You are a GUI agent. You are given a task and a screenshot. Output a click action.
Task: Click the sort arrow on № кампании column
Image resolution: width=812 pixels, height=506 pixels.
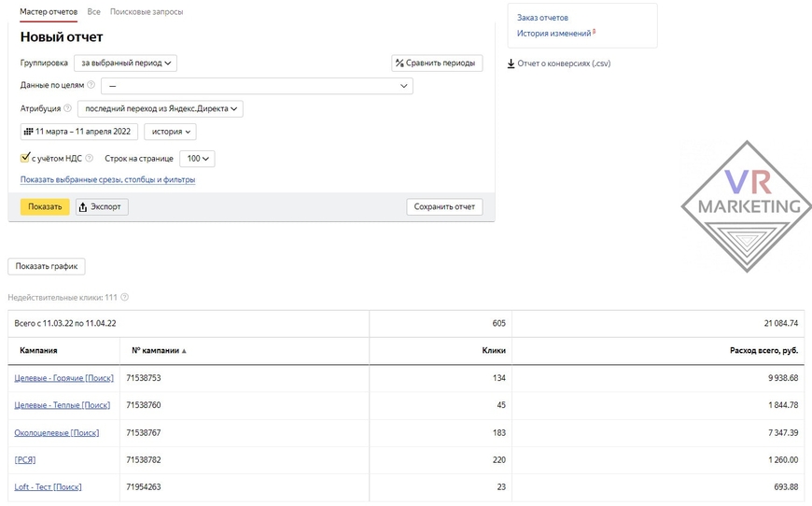click(184, 351)
